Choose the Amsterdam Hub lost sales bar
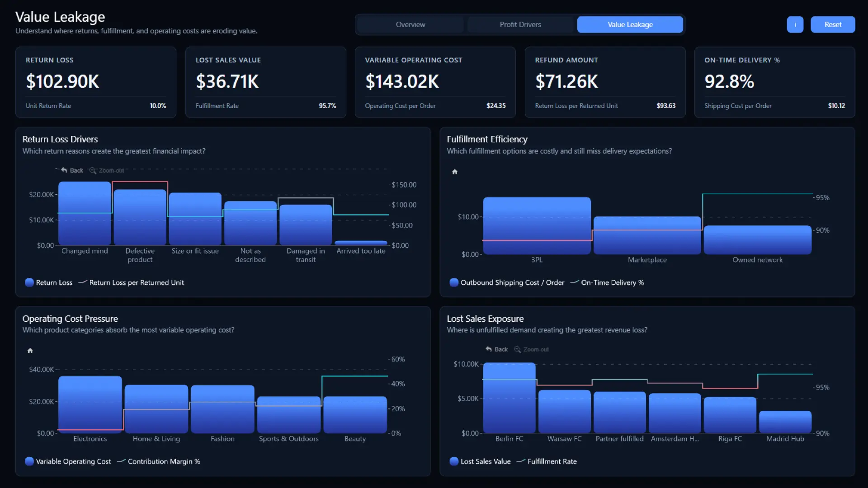Viewport: 868px width, 488px height. click(x=675, y=413)
